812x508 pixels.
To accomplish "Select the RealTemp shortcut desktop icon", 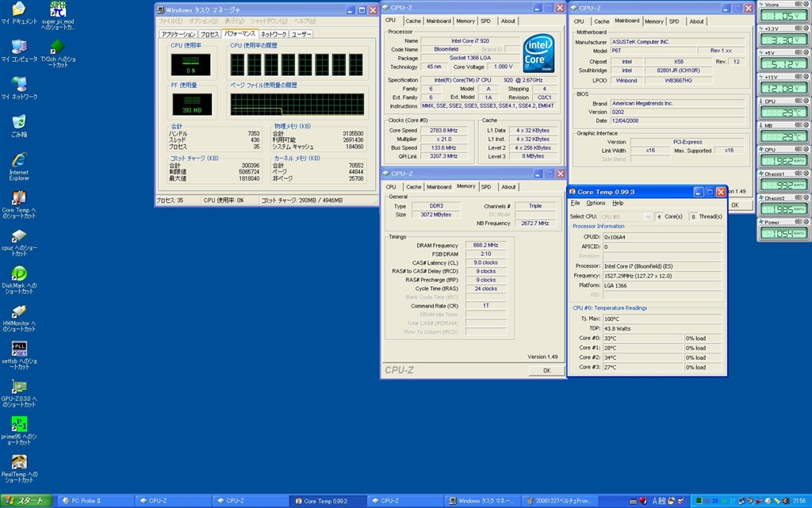I will (19, 468).
